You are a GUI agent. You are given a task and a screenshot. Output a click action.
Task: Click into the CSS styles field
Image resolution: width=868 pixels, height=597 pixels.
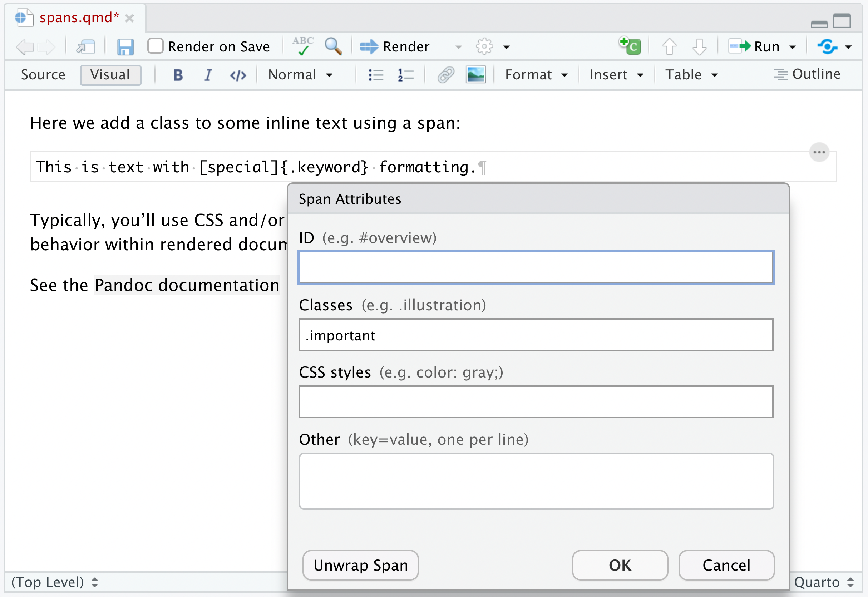point(536,402)
